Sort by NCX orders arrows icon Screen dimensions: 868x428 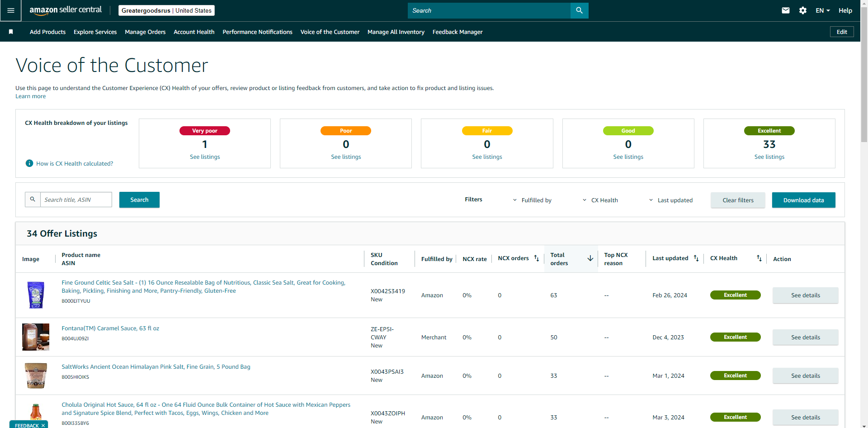tap(537, 258)
